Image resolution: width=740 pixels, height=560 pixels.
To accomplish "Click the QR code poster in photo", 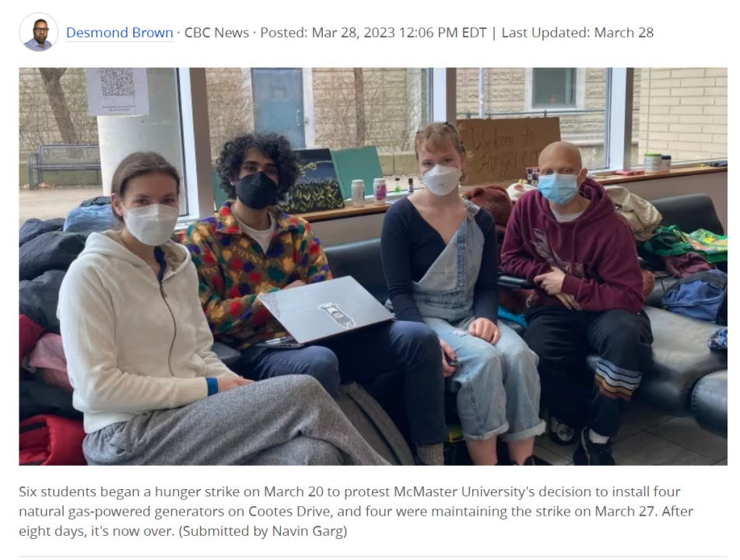I will [117, 91].
